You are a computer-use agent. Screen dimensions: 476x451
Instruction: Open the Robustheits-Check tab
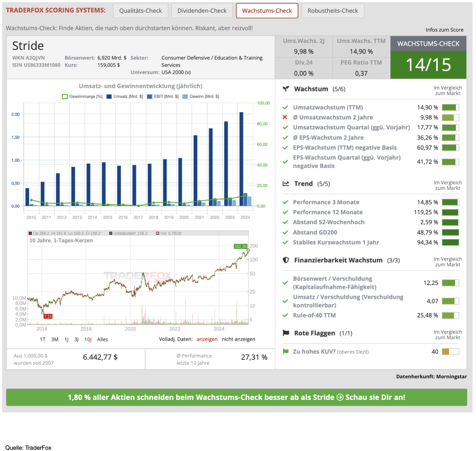333,11
